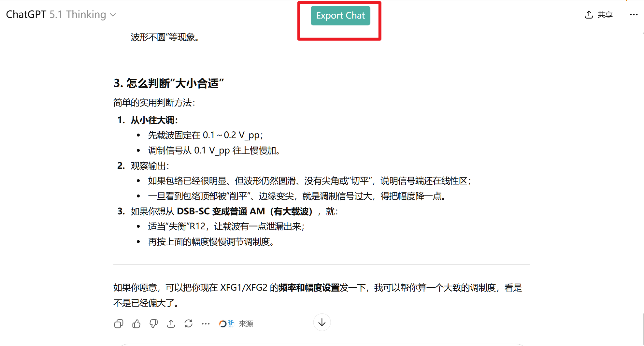Click ChatGPT in the header
644x346 pixels.
pyautogui.click(x=26, y=14)
